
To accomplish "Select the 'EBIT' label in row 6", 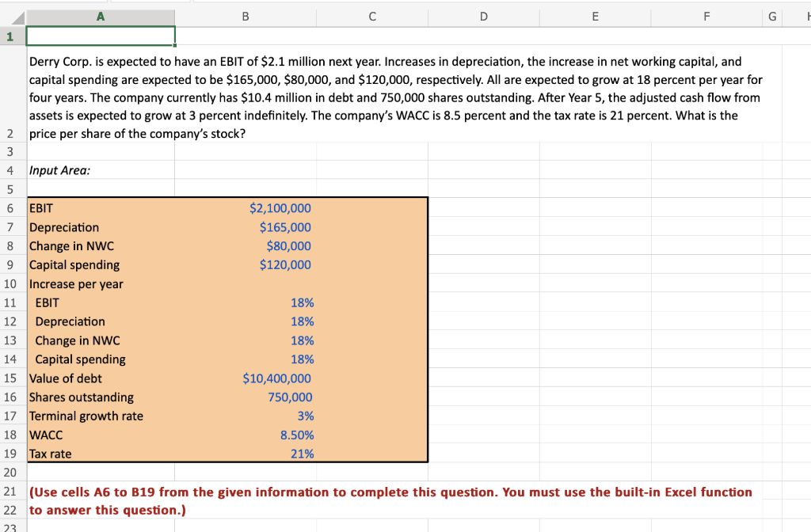I will (41, 208).
